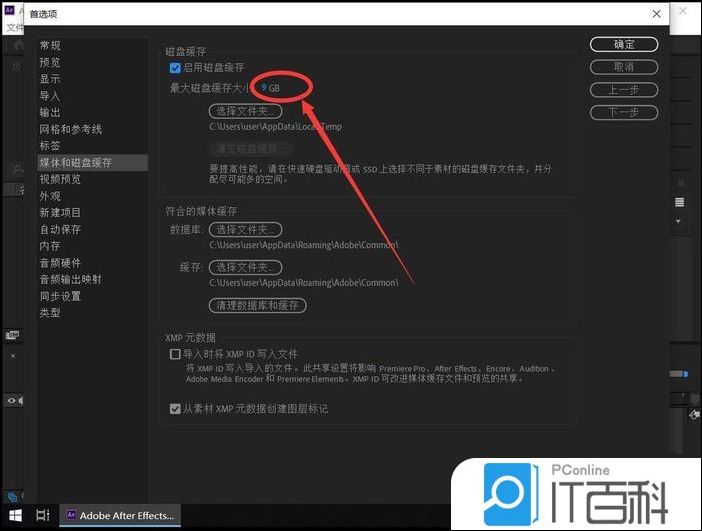Click 选择文件夹 button next to 缓存

(x=245, y=267)
